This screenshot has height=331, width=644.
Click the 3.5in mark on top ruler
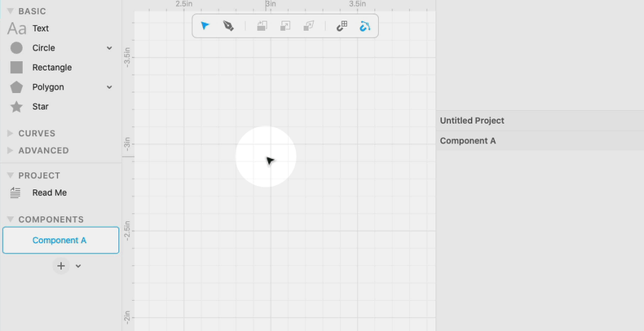pos(358,4)
